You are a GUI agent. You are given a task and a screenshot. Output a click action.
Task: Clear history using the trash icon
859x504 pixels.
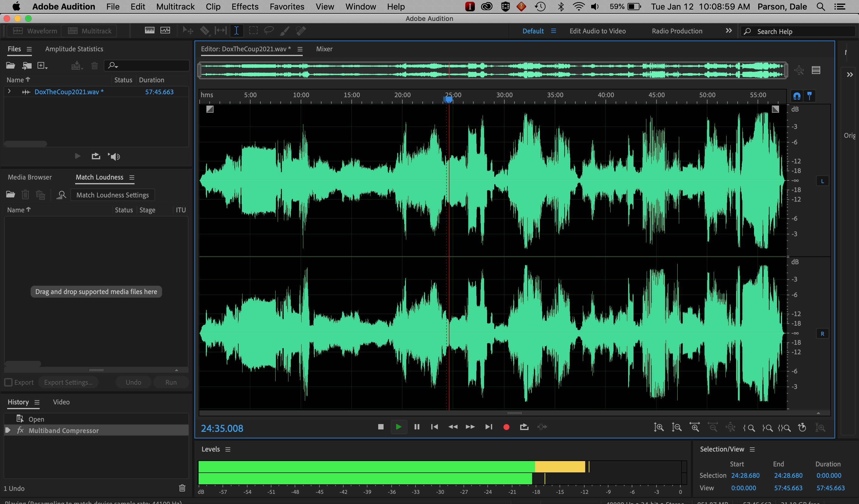tap(182, 488)
